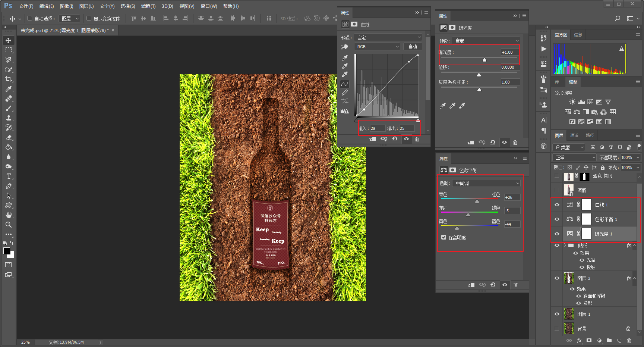Switch to the 库 panel tab
This screenshot has height=347, width=644.
pyautogui.click(x=557, y=82)
